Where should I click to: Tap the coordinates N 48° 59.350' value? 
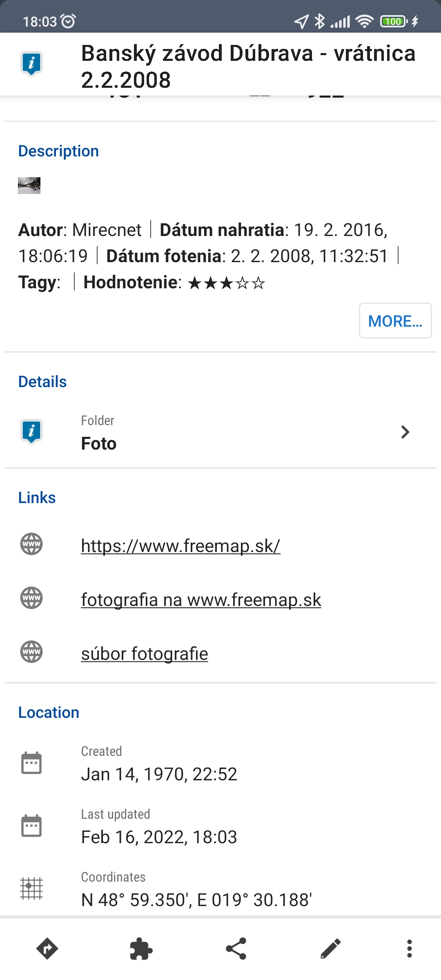click(x=196, y=900)
